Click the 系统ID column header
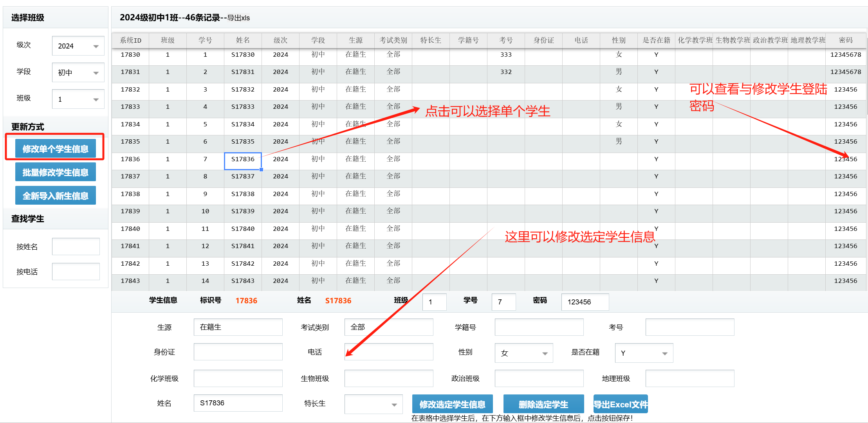Screen dimensions: 868x423 click(130, 40)
